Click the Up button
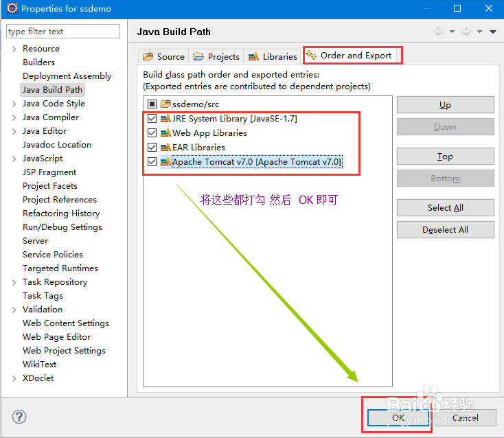The image size is (504, 438). point(445,105)
